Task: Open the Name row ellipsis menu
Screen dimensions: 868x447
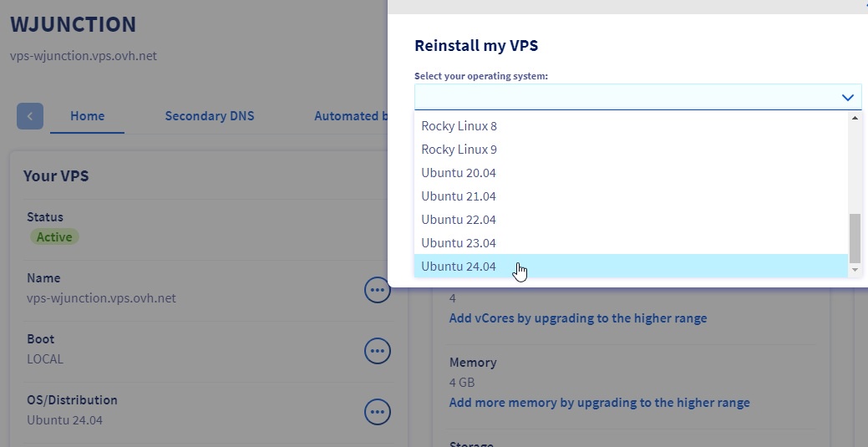Action: pos(378,290)
